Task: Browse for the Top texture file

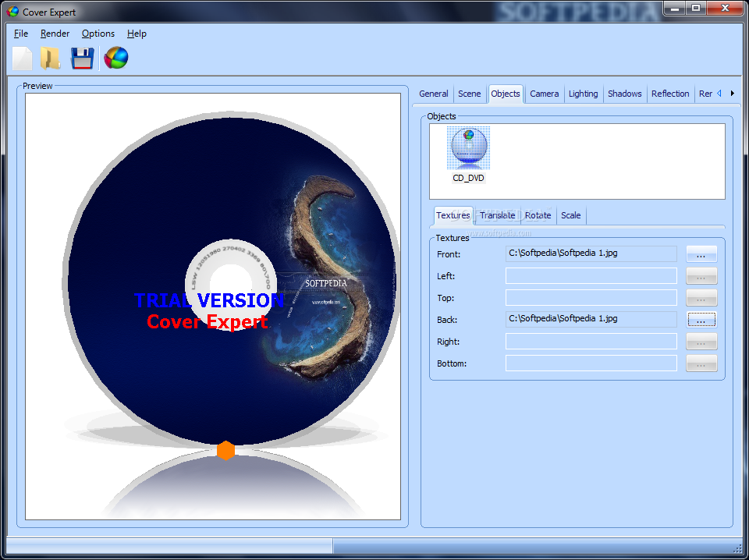Action: (701, 298)
